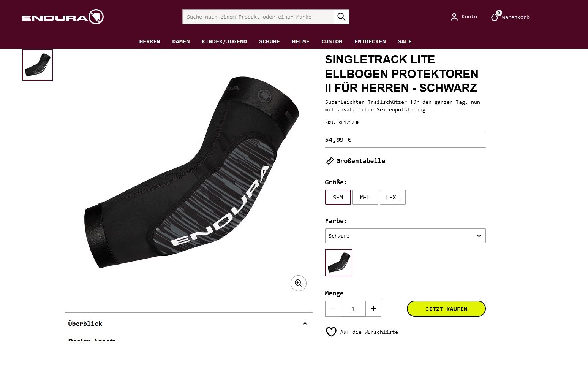Screen dimensions: 588x368
Task: Select size L-XL
Action: click(x=392, y=197)
